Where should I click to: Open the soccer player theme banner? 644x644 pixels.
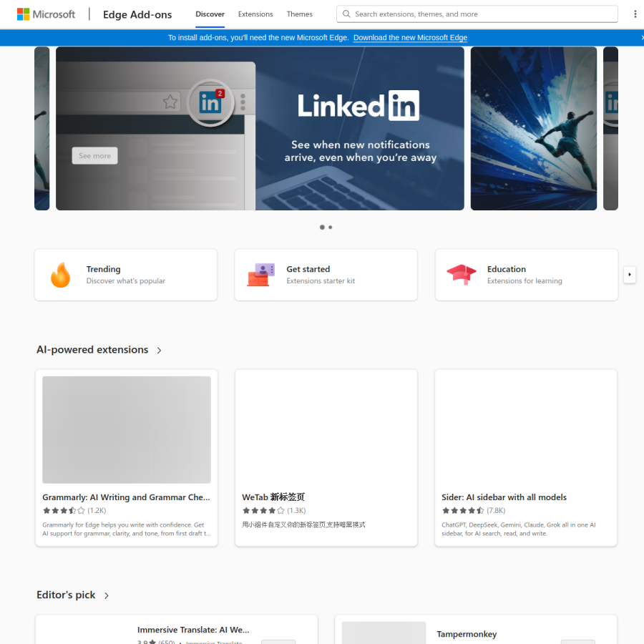click(534, 129)
